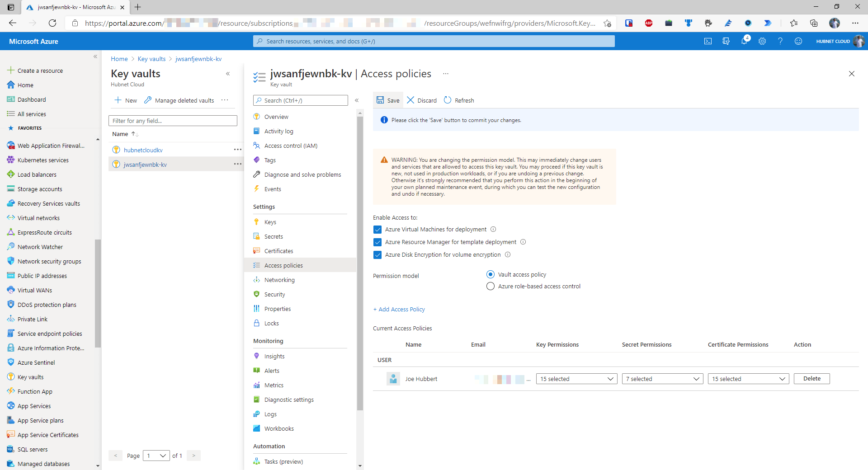
Task: Open a new browser tab
Action: (138, 7)
